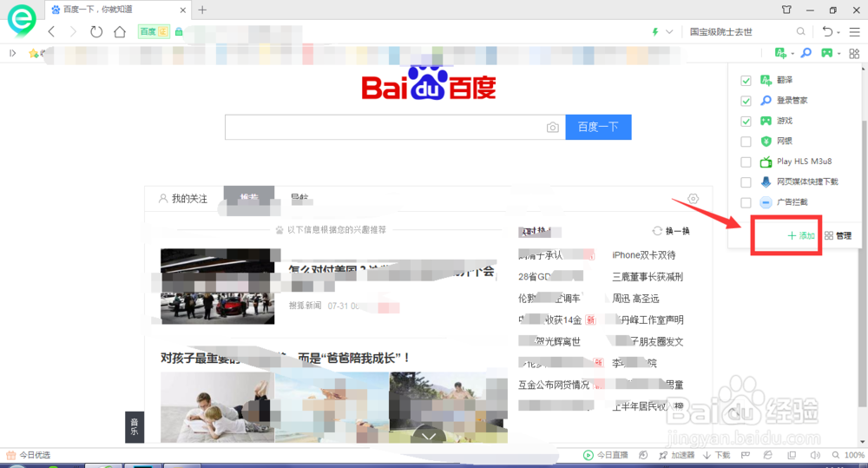The width and height of the screenshot is (868, 468).
Task: Click the 加速器 rocket status icon
Action: tap(663, 455)
